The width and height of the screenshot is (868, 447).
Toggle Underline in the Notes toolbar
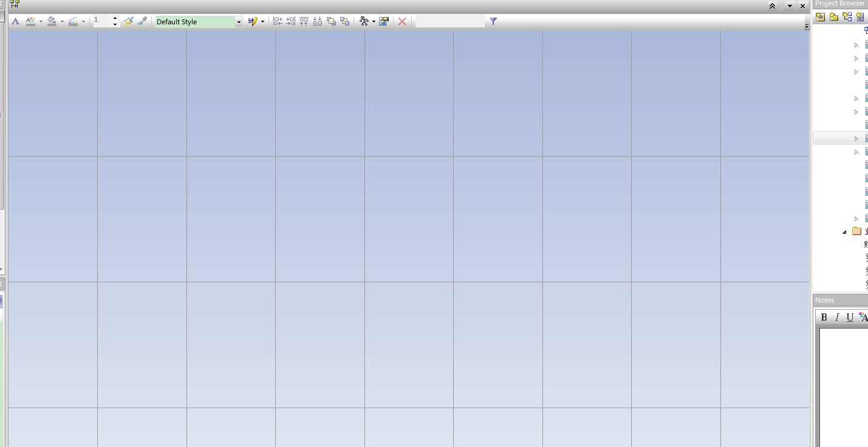[850, 317]
